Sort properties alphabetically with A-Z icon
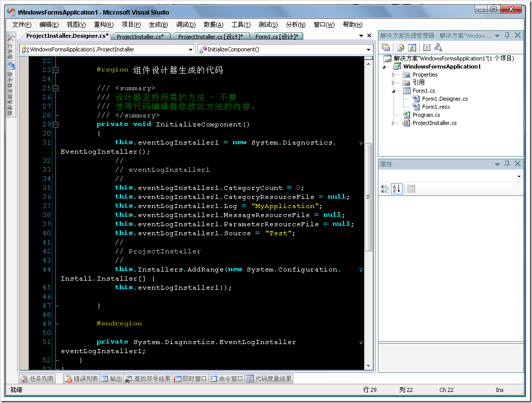The image size is (532, 403). click(x=396, y=189)
